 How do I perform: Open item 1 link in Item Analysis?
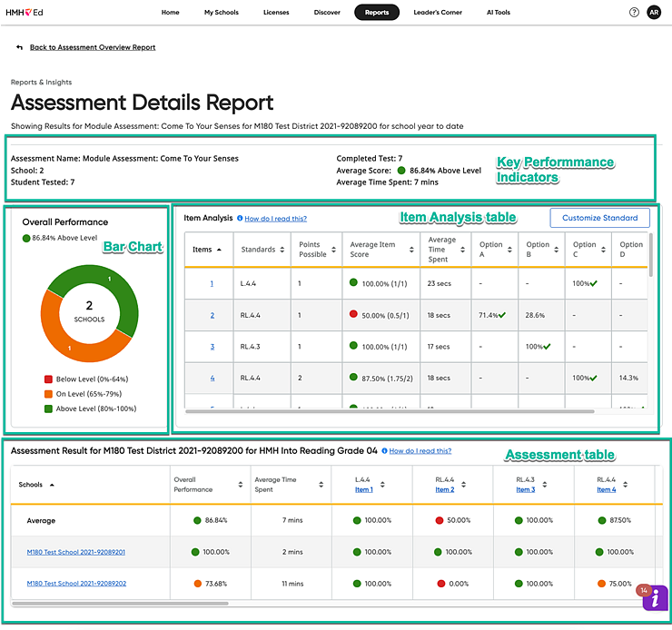(212, 283)
